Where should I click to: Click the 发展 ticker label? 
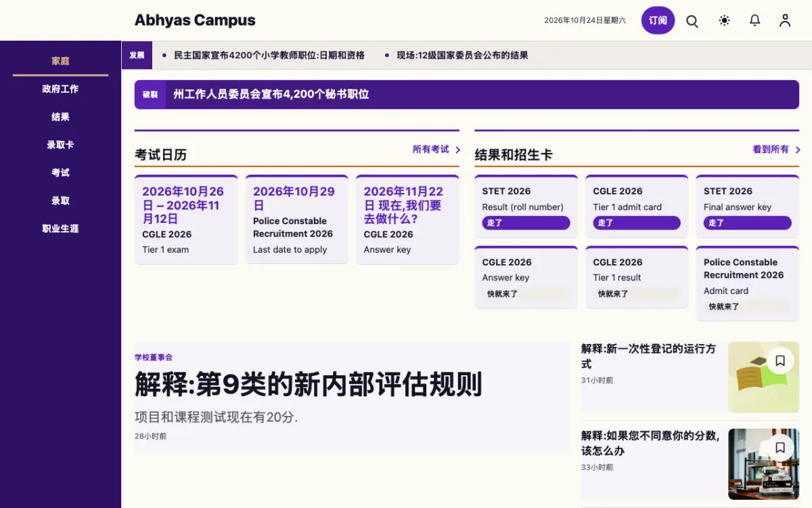(137, 56)
